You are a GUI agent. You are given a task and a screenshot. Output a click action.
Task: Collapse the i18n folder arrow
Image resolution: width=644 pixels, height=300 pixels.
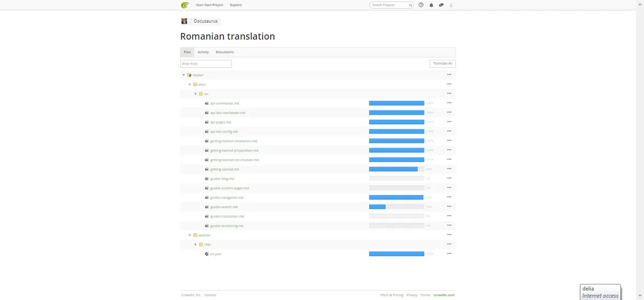pos(196,245)
